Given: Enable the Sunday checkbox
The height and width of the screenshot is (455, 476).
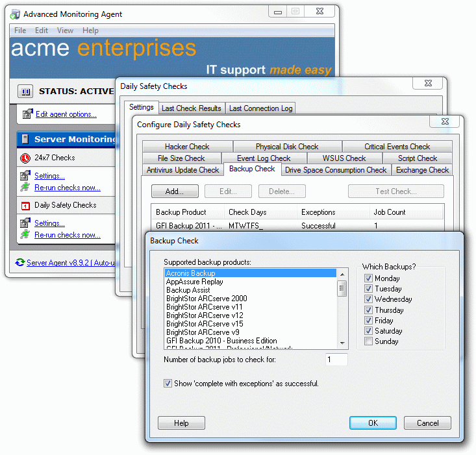Looking at the screenshot, I should click(x=368, y=341).
